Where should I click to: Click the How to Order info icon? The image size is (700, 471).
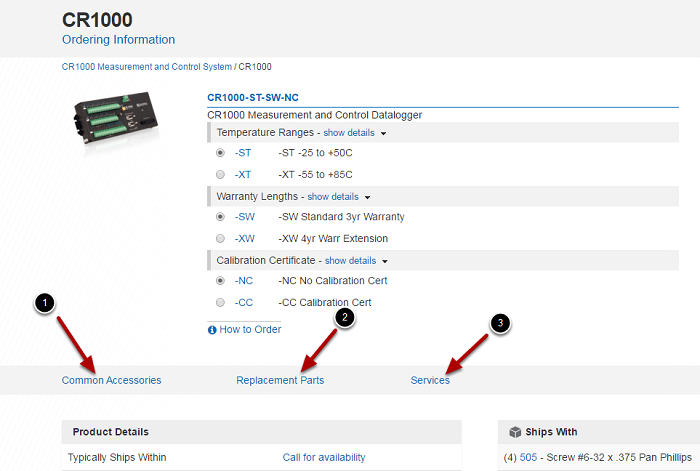coord(212,330)
